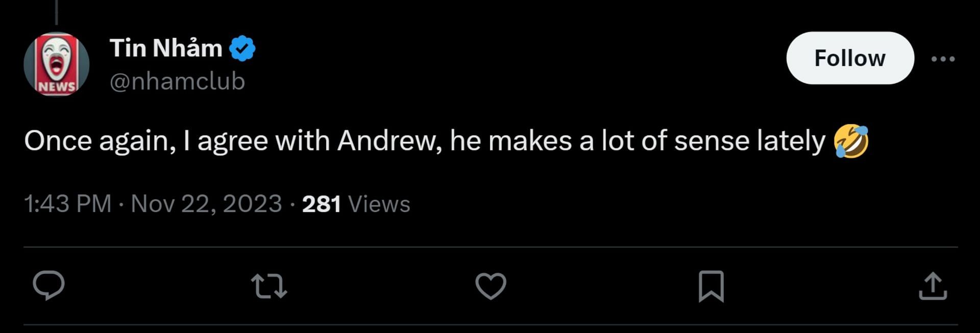
Task: Repost this tweet using the retweet arrows
Action: pyautogui.click(x=269, y=286)
